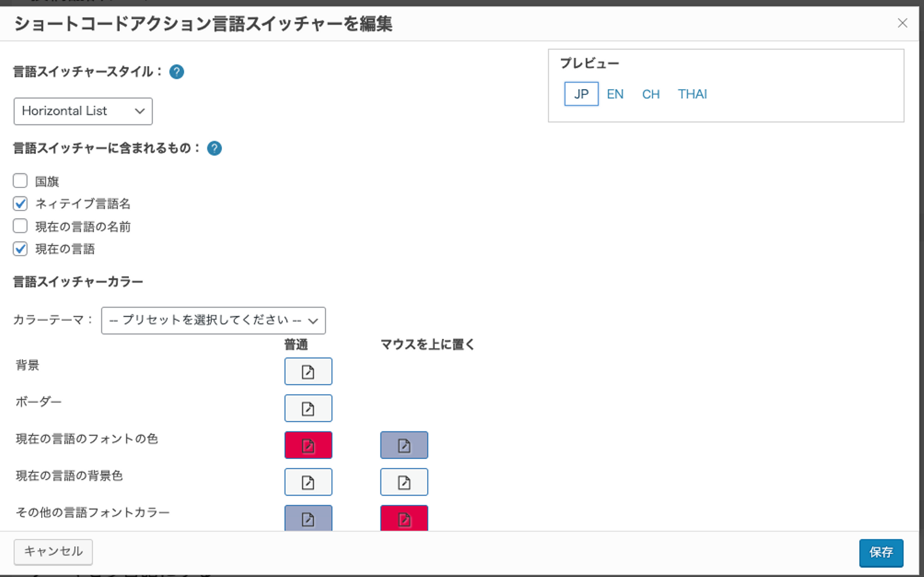Enable the 国旗 checkbox
The width and height of the screenshot is (924, 577).
(x=21, y=181)
